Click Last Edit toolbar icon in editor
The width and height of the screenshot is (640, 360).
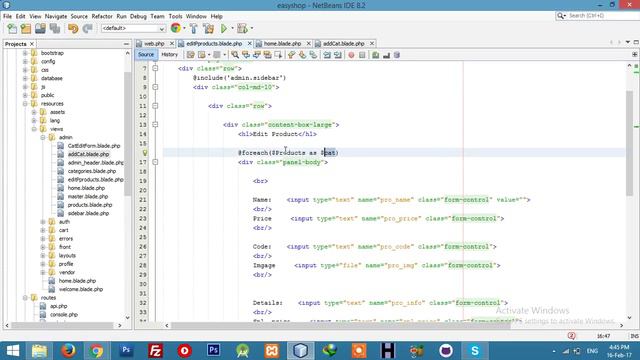coord(190,55)
